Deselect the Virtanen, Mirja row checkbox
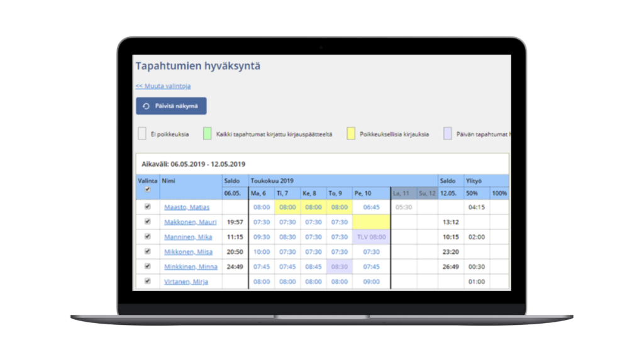 pyautogui.click(x=148, y=282)
